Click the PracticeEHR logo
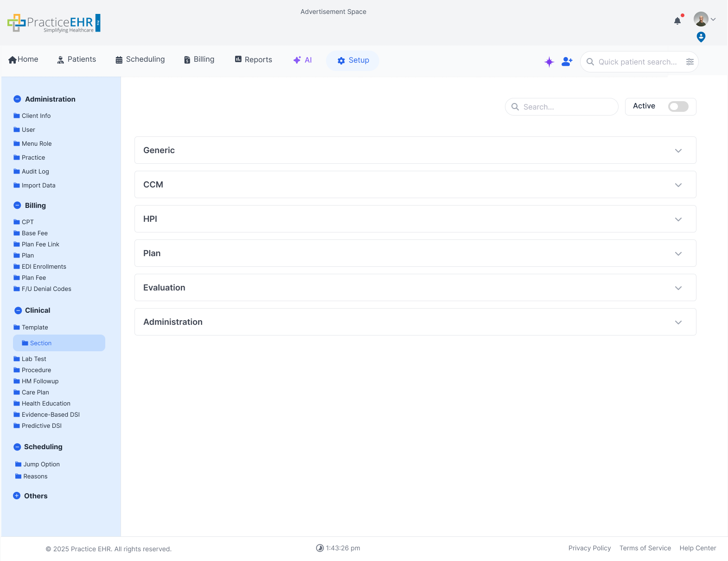Screen dimensions: 728x561 click(54, 23)
